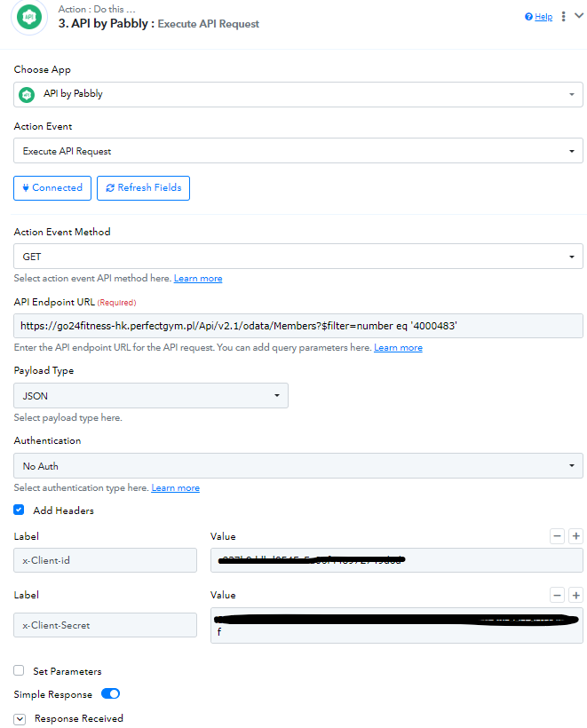Click the Refresh Fields button
This screenshot has height=728, width=587.
[144, 188]
